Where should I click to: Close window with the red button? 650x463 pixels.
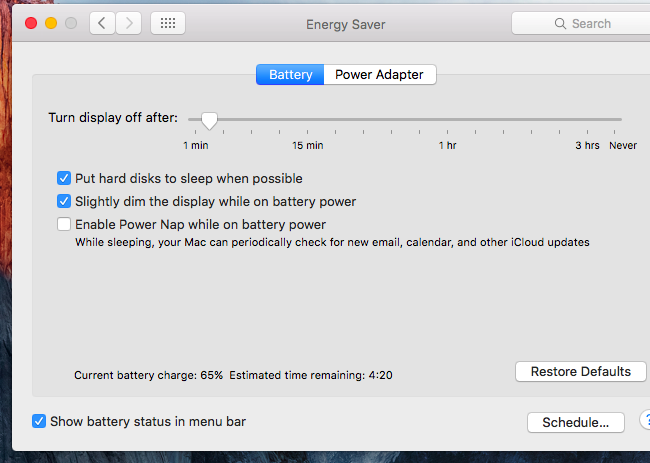(x=31, y=23)
